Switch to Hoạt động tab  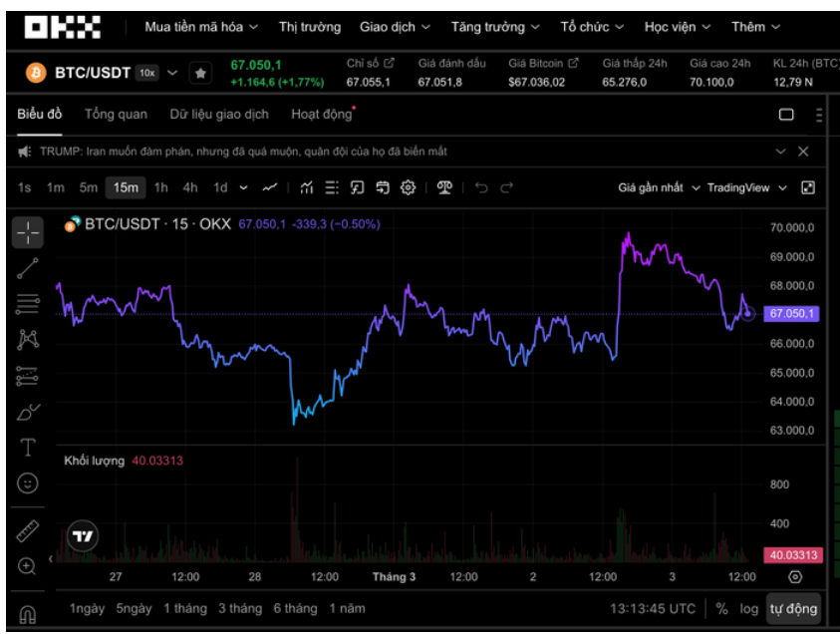322,115
